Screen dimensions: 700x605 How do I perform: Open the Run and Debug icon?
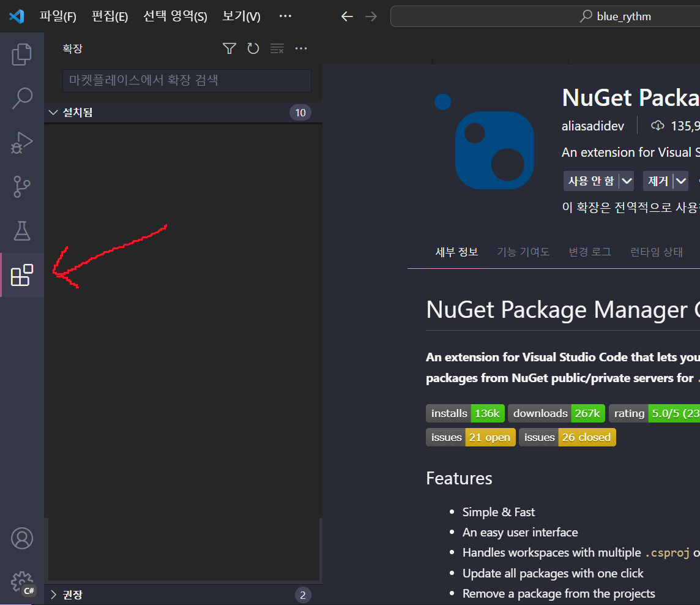click(22, 142)
